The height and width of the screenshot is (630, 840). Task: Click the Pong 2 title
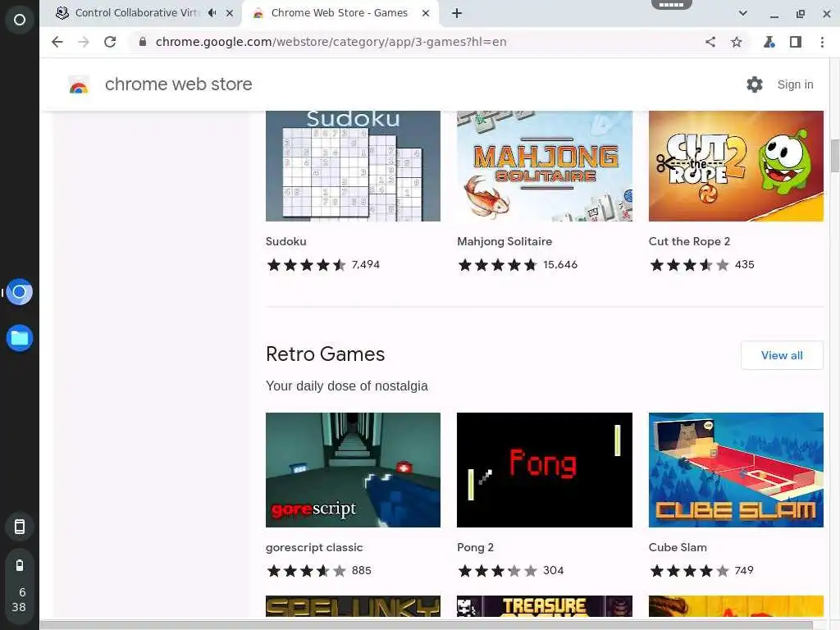[475, 547]
